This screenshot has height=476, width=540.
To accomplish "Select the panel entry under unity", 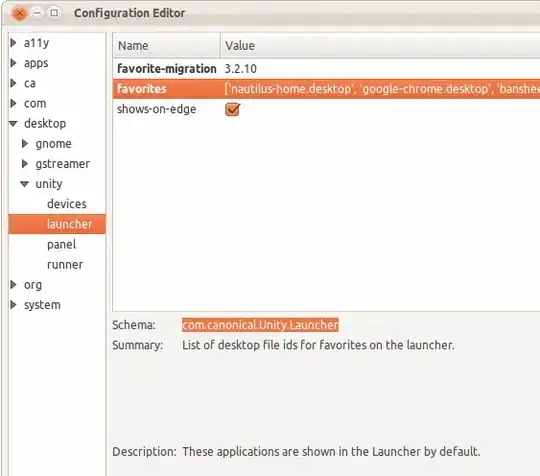I will point(61,245).
